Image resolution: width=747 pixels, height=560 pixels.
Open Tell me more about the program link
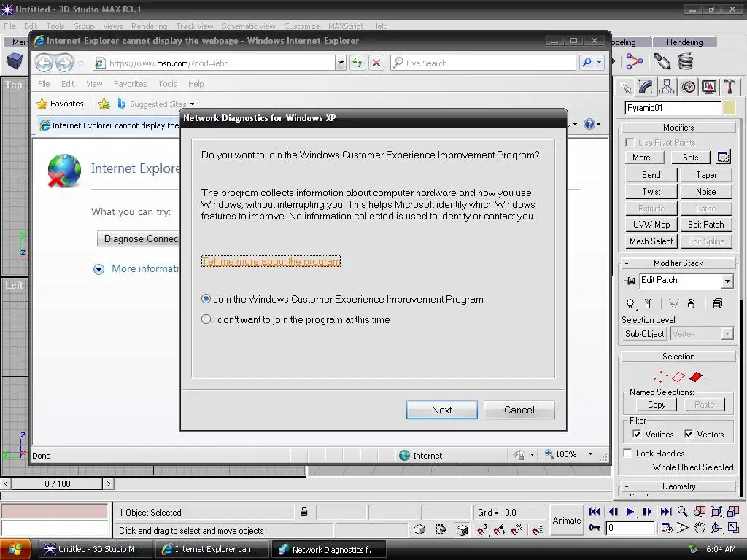pyautogui.click(x=271, y=262)
